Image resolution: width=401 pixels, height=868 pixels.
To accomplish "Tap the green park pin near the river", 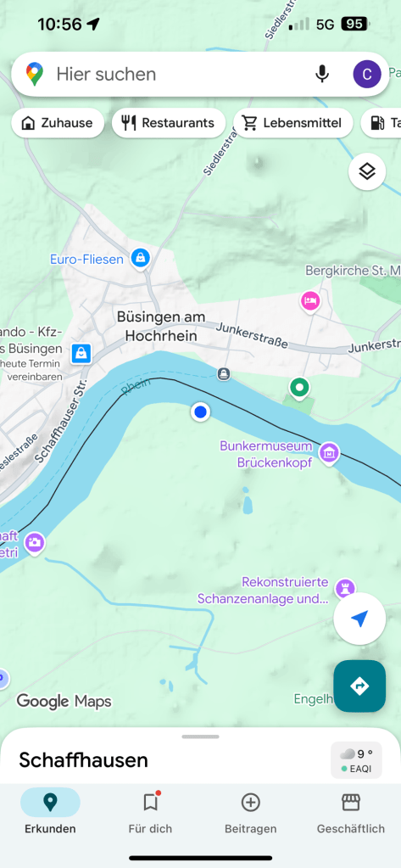I will tap(300, 388).
